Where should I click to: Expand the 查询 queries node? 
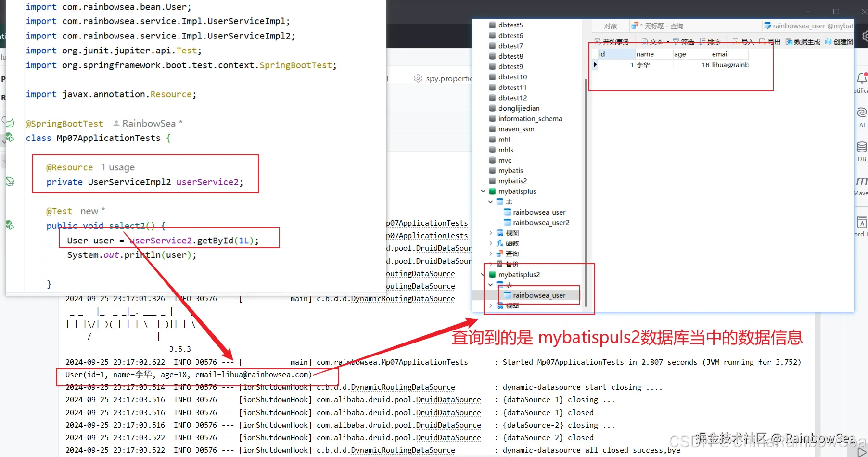pyautogui.click(x=490, y=254)
